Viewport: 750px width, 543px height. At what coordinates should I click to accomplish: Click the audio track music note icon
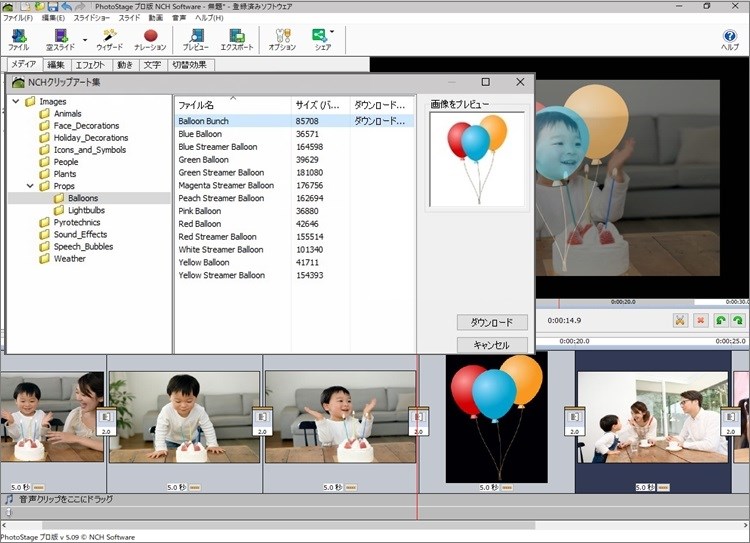(9, 499)
